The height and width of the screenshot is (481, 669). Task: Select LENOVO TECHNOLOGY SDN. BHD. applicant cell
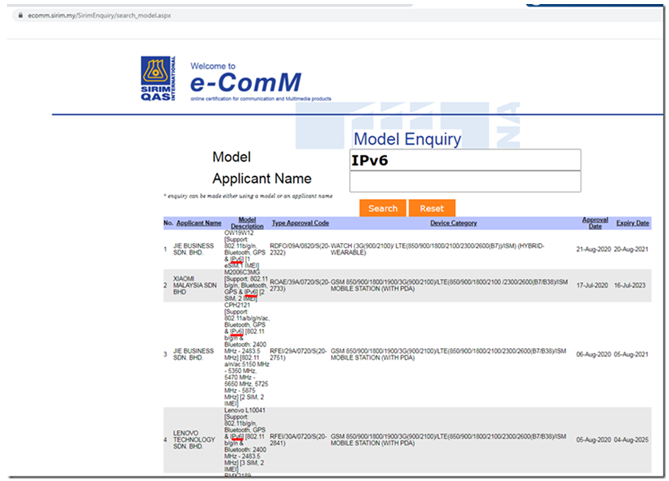pos(194,440)
